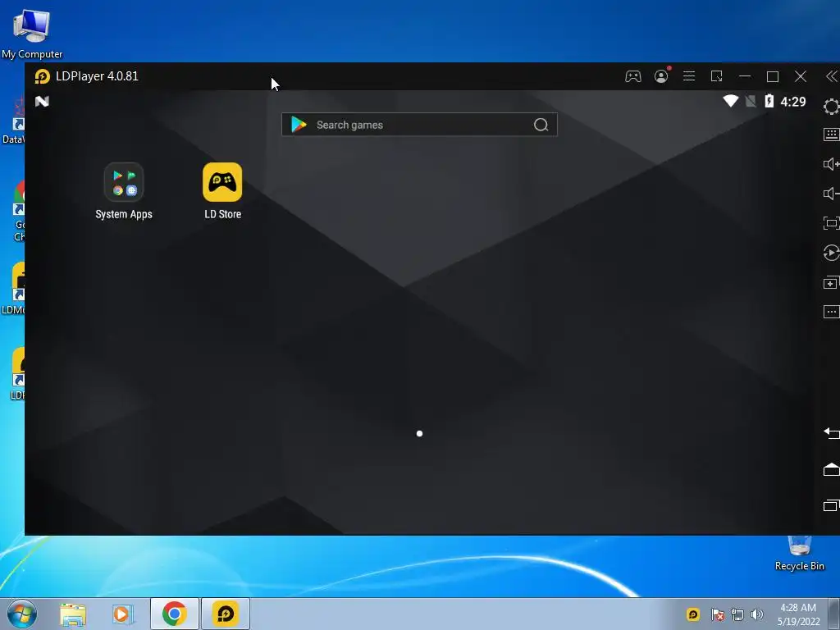Screen dimensions: 840x630
Task: Click the magnifier icon in search bar
Action: point(541,125)
